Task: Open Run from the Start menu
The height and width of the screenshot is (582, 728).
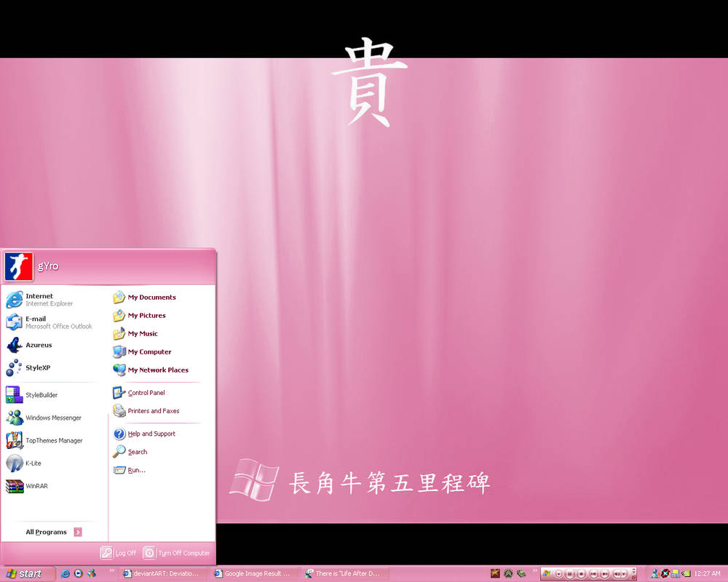Action: pyautogui.click(x=135, y=470)
